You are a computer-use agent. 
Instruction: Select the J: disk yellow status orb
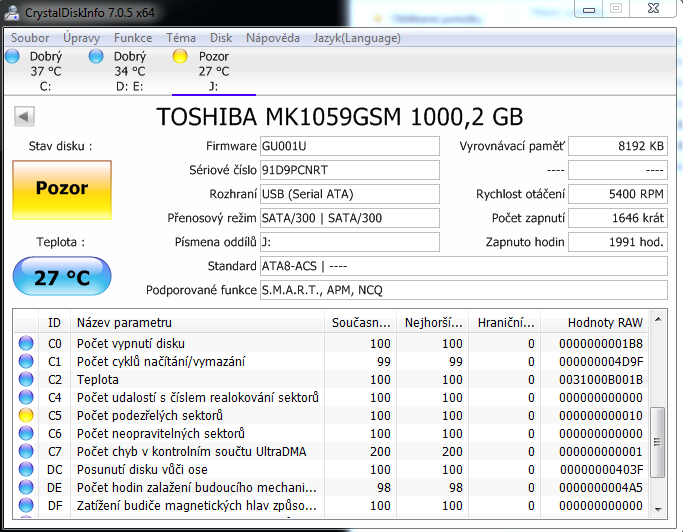[x=180, y=56]
